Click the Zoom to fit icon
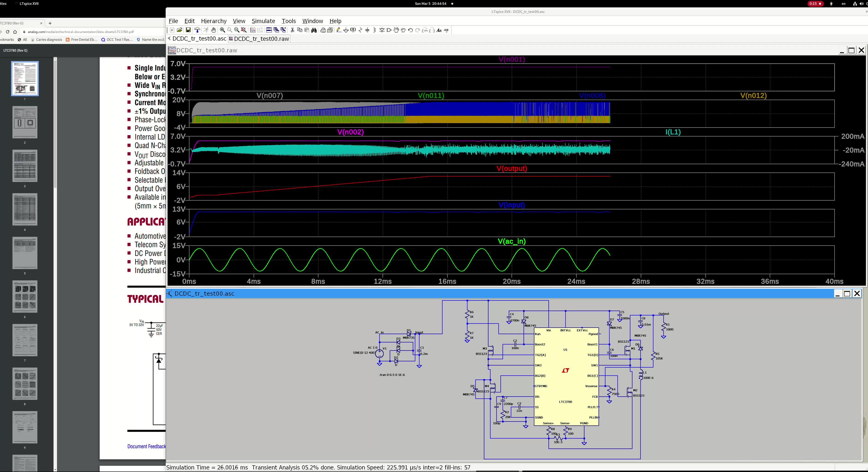Image resolution: width=868 pixels, height=472 pixels. click(244, 30)
